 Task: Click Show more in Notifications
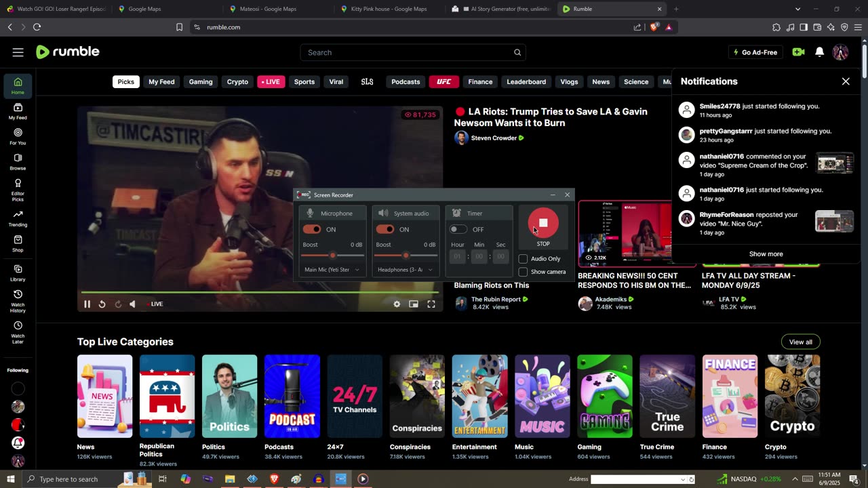coord(766,254)
